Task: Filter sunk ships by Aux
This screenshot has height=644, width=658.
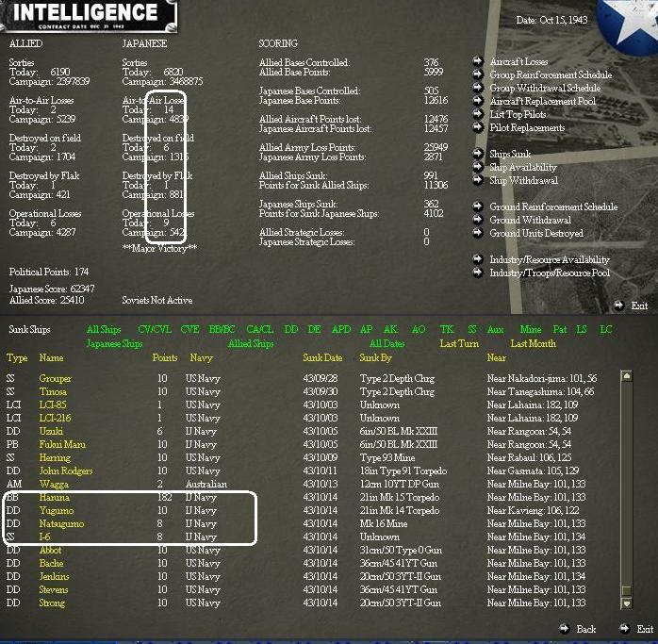Action: 495,330
